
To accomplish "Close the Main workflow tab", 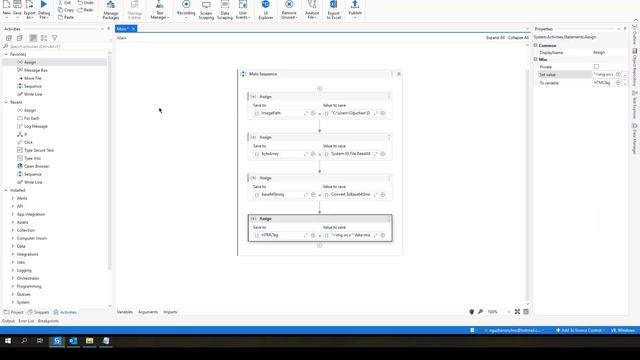I will point(133,29).
